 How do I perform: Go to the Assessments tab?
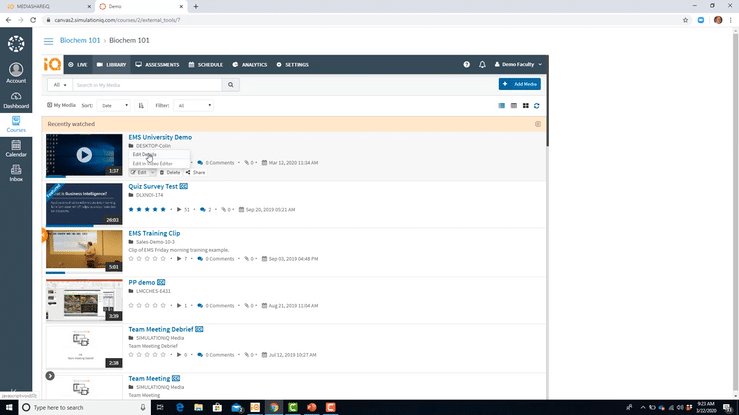pos(157,64)
